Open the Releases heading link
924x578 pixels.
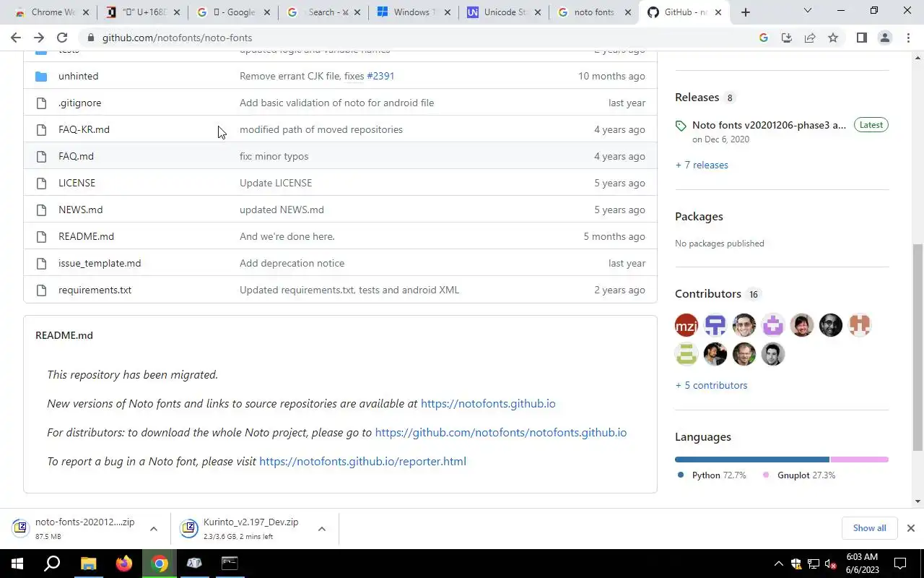point(697,97)
